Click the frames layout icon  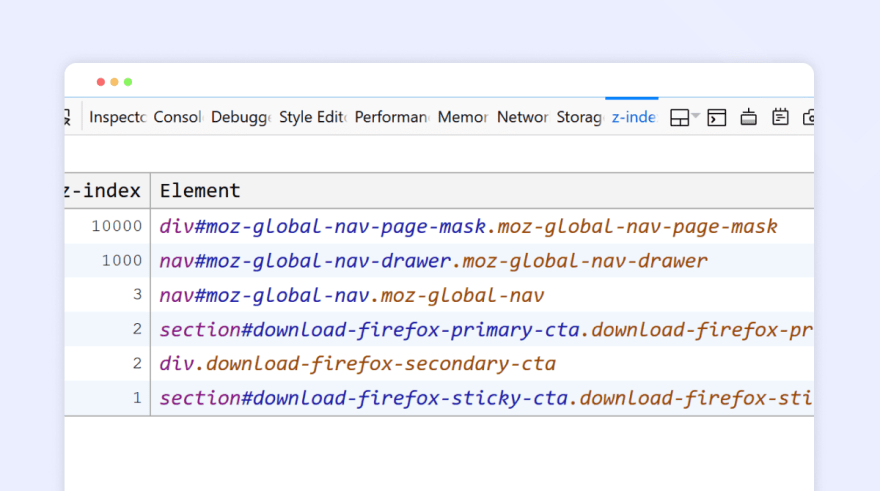click(x=679, y=117)
